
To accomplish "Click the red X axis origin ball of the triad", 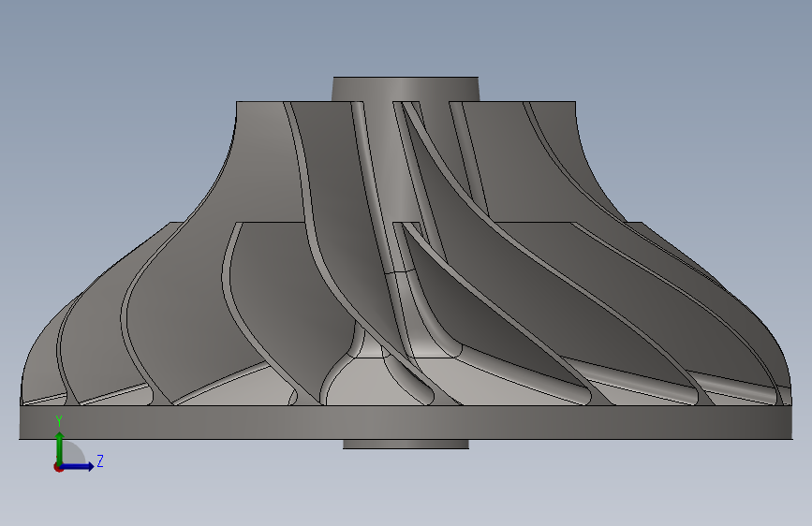I will point(58,467).
